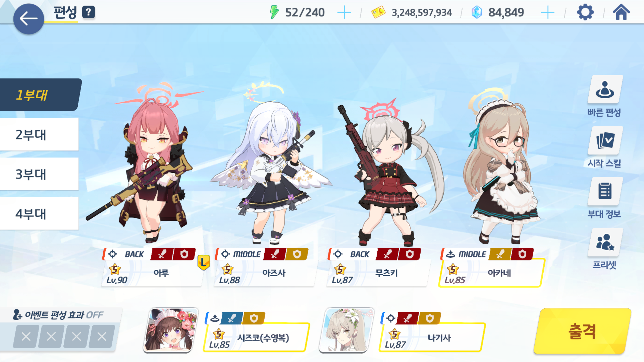
Task: Open settings gear icon
Action: click(x=585, y=12)
